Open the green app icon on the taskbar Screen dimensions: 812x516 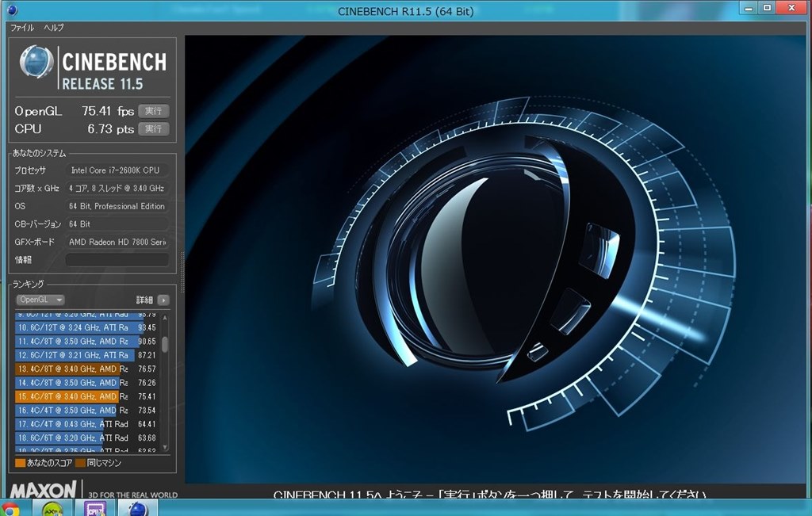[52, 509]
